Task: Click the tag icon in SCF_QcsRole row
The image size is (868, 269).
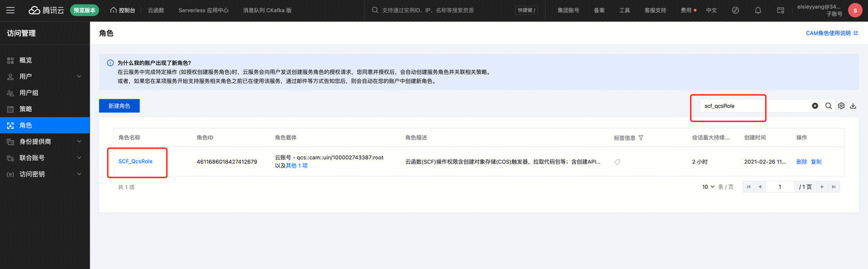Action: [x=617, y=162]
